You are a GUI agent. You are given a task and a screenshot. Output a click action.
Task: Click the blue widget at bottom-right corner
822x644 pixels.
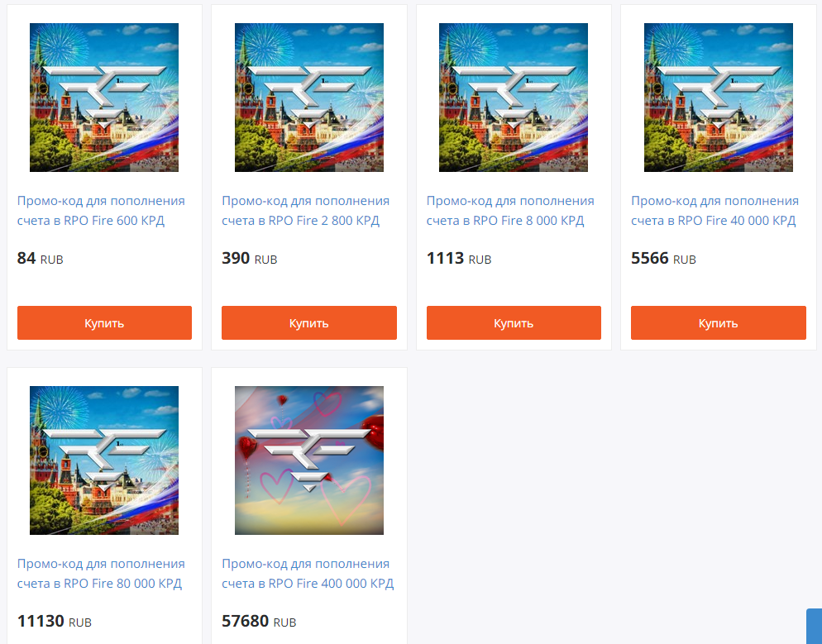pyautogui.click(x=814, y=626)
